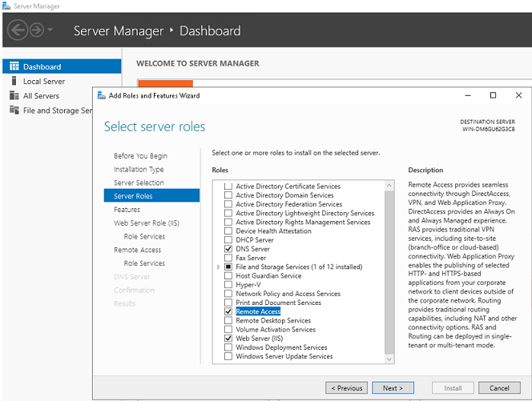The height and width of the screenshot is (401, 532).
Task: Click the roles list vertical scrollbar thumb
Action: [x=389, y=272]
